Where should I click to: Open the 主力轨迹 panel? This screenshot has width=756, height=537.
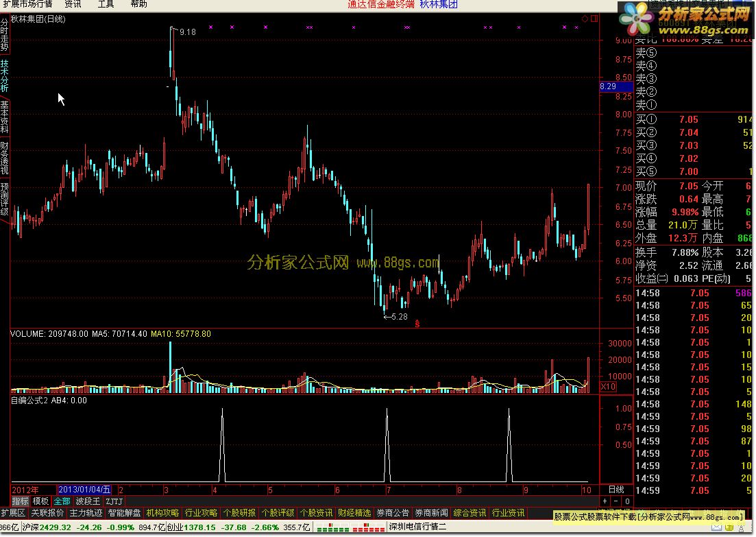coord(86,513)
